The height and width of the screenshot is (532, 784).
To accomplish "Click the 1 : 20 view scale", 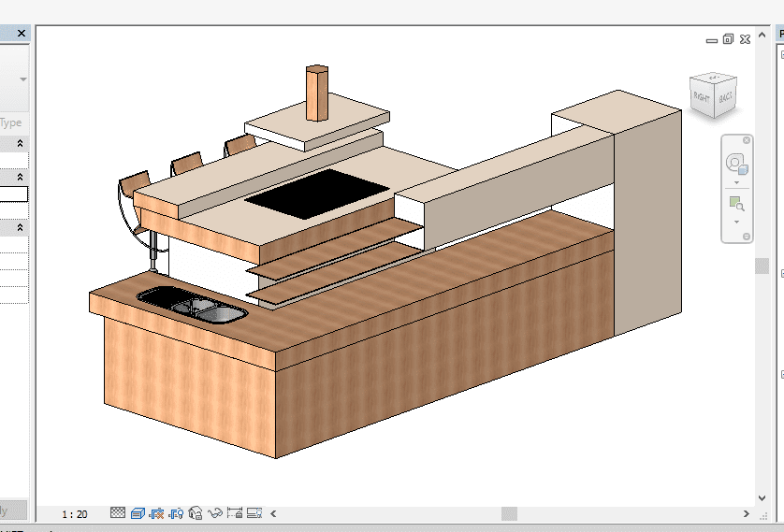I will click(75, 514).
